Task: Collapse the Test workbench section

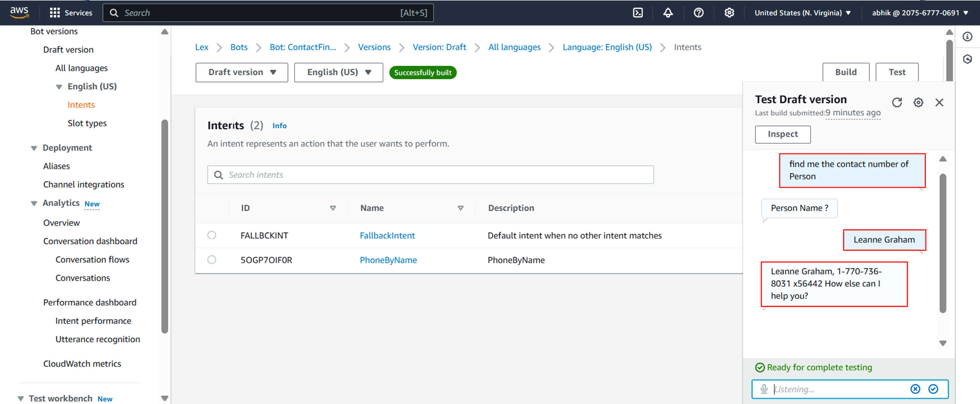Action: [x=21, y=398]
